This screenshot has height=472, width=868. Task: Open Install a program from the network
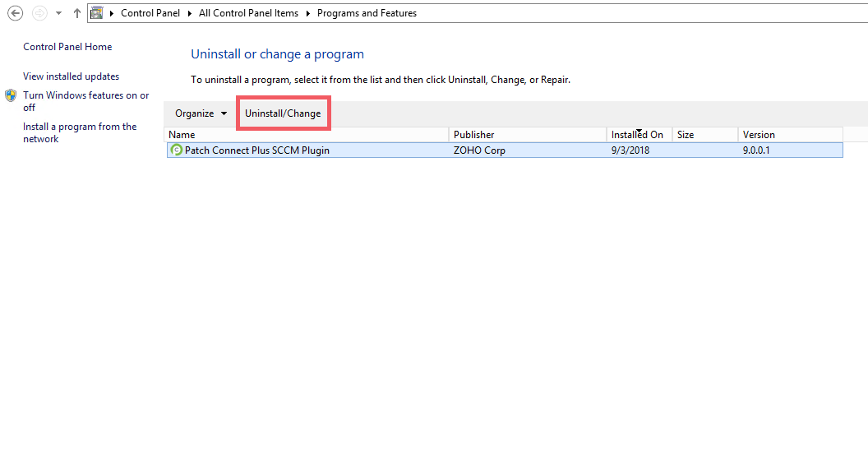click(x=80, y=133)
